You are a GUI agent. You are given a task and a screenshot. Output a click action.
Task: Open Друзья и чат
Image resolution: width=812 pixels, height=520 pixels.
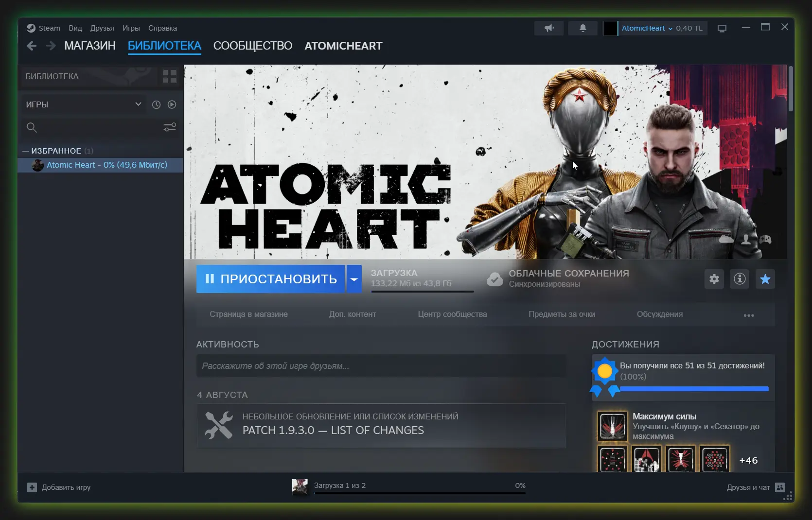click(748, 487)
